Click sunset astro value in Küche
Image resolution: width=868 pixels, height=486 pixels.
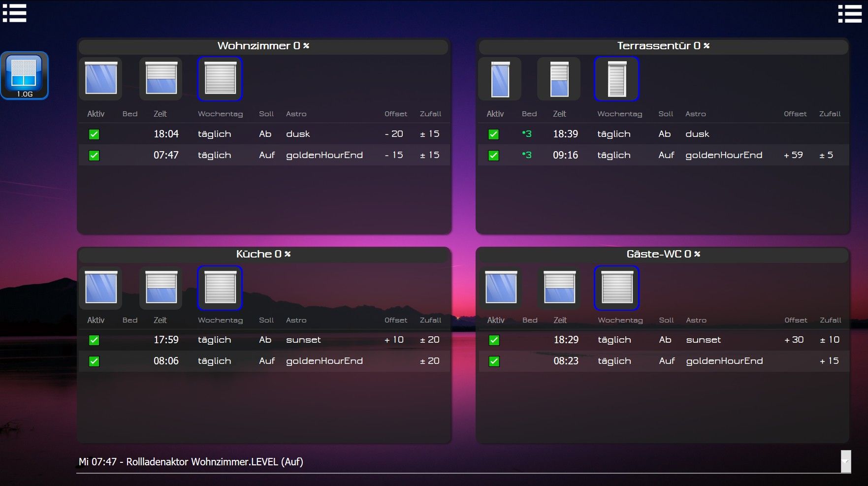coord(303,340)
